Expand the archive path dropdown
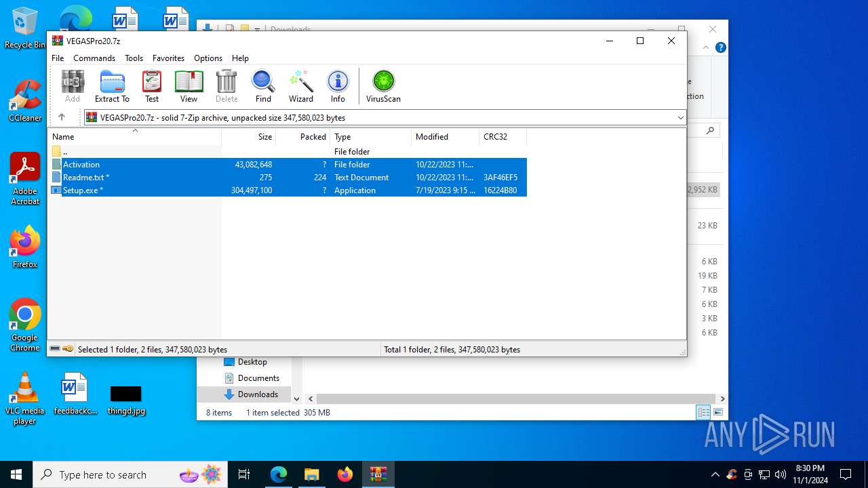This screenshot has height=488, width=868. click(x=680, y=117)
